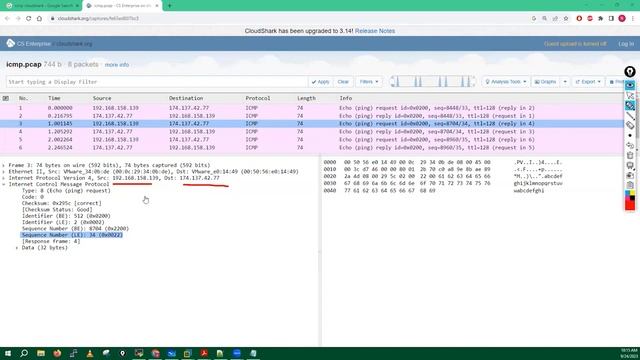Screen dimensions: 640x360
Task: Expand the Ethernet II tree row
Action: coord(4,172)
